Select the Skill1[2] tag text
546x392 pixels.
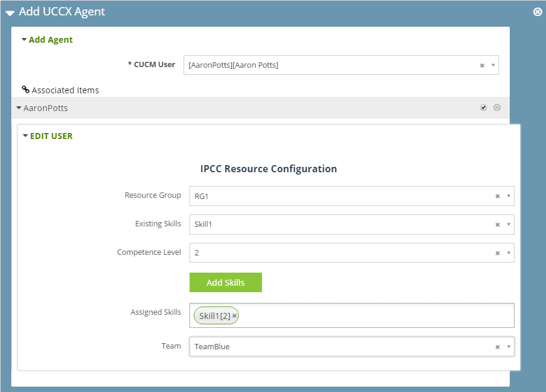(x=214, y=316)
